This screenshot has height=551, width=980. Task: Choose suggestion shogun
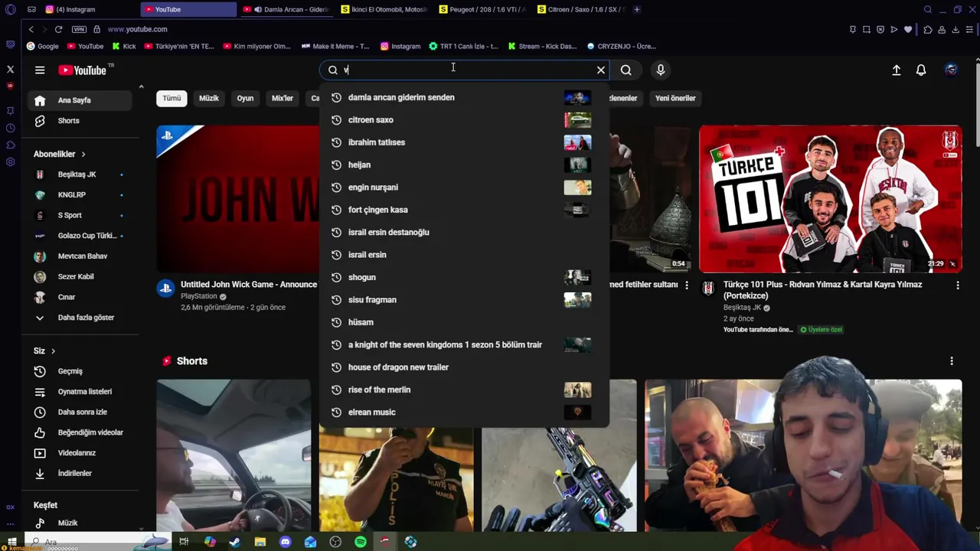[464, 277]
